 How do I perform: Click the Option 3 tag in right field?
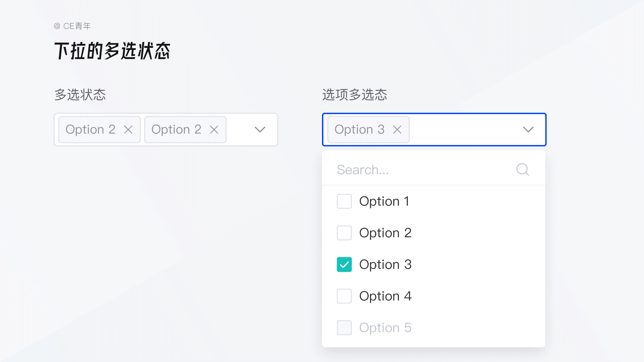click(359, 130)
